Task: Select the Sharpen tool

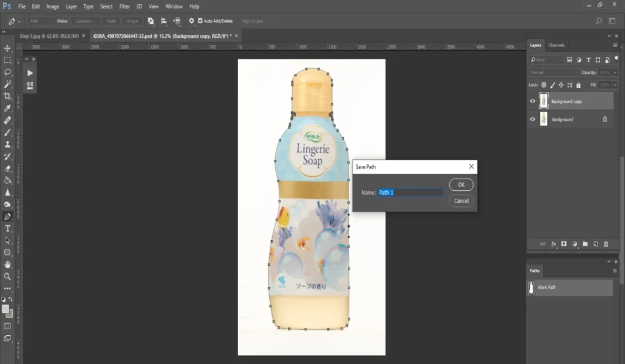Action: (7, 192)
